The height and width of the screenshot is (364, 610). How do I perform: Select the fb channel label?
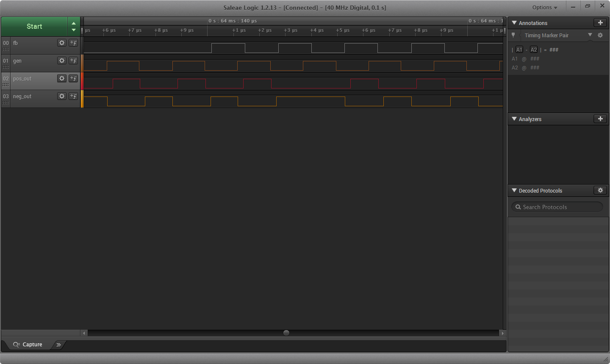pyautogui.click(x=15, y=43)
